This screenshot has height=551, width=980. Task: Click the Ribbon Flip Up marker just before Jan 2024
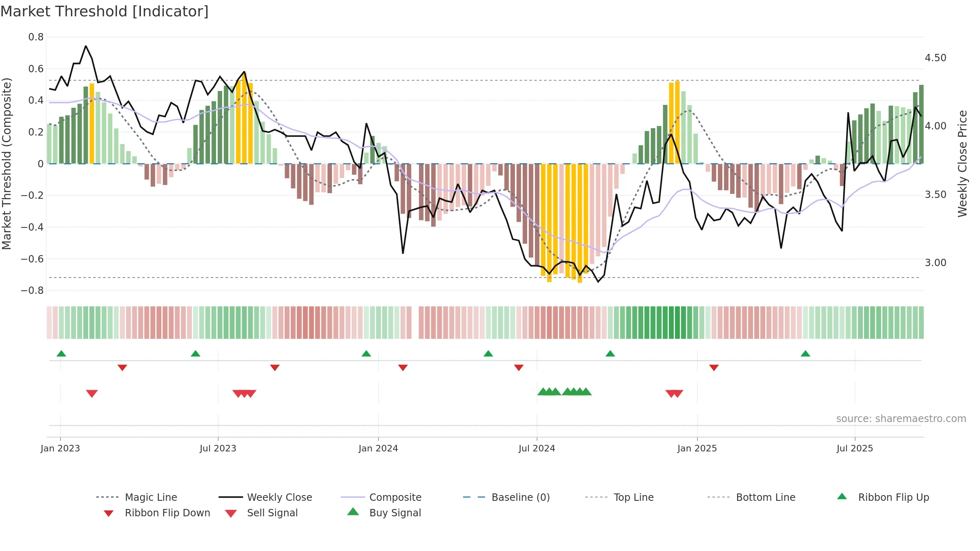366,353
